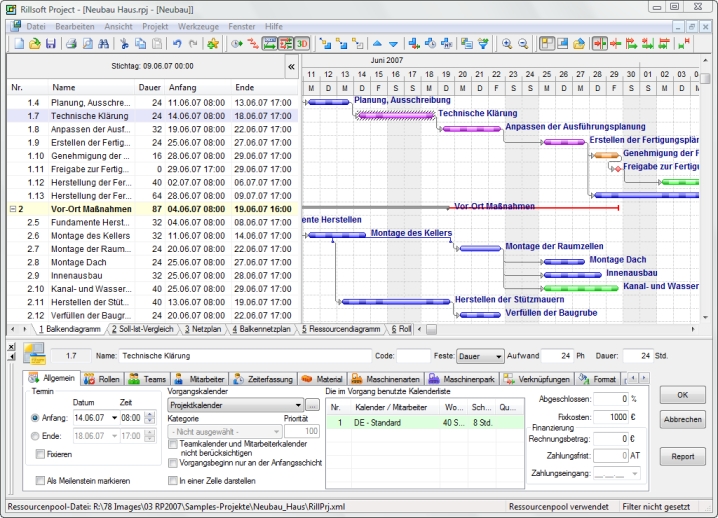The height and width of the screenshot is (518, 718).
Task: Click the Report button
Action: click(x=682, y=456)
